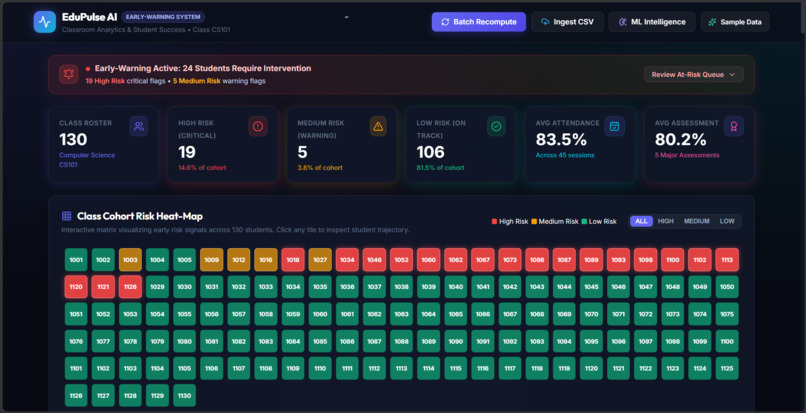
Task: Click '5 Major Assessments' text
Action: [687, 155]
